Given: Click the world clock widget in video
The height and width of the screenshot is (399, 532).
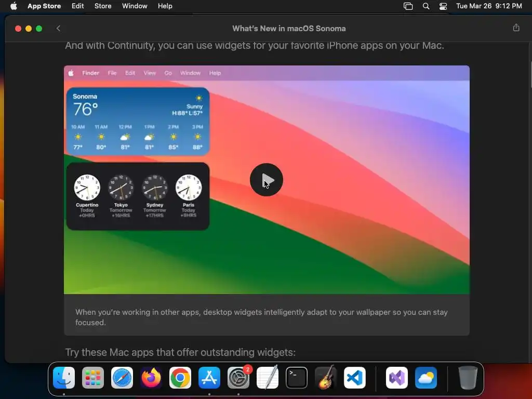Looking at the screenshot, I should click(x=138, y=196).
